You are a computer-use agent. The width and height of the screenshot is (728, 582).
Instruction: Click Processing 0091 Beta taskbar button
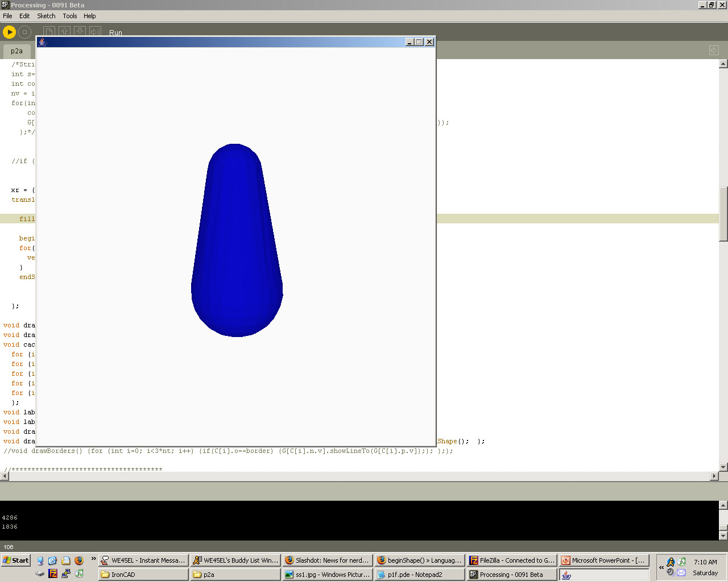coord(512,575)
